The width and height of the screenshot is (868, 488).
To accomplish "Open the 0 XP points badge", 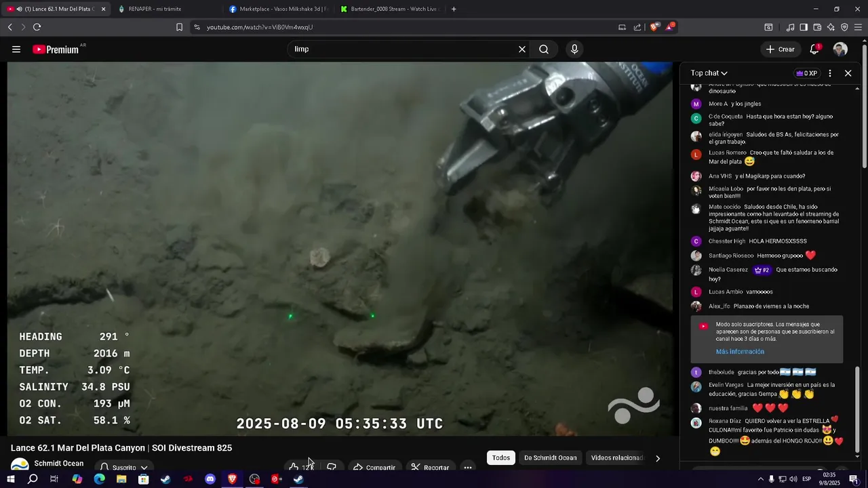I will point(807,73).
